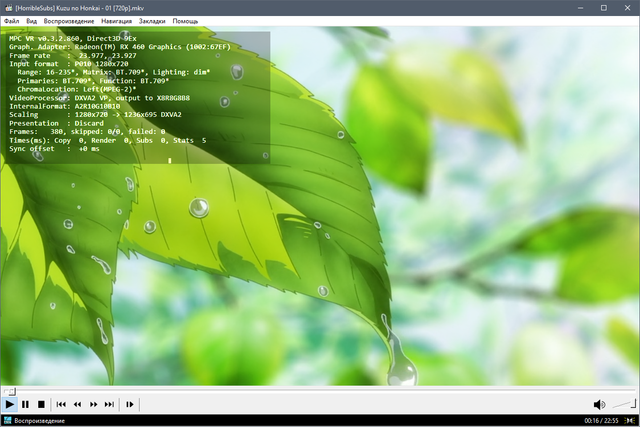Click the Frame rate statistics line
This screenshot has width=640, height=427.
(x=73, y=56)
